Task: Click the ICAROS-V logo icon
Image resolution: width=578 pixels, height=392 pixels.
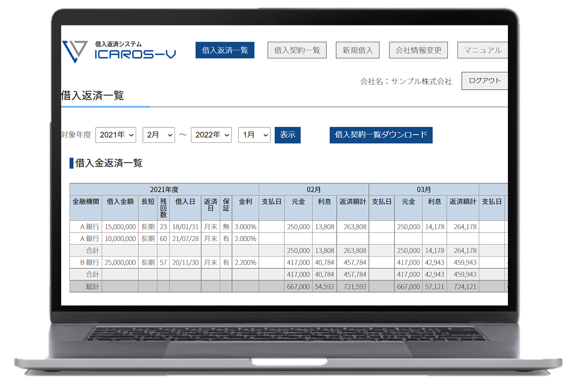Action: click(75, 51)
